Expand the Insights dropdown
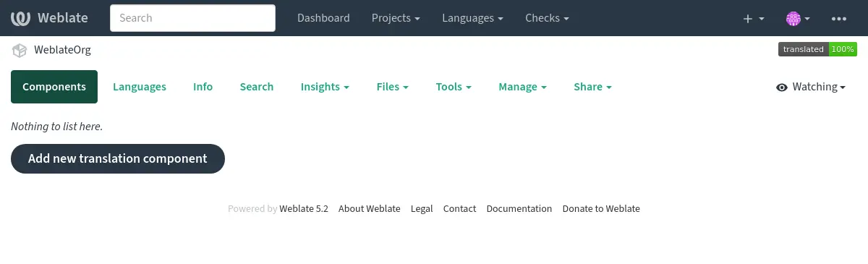The width and height of the screenshot is (868, 264). click(325, 87)
